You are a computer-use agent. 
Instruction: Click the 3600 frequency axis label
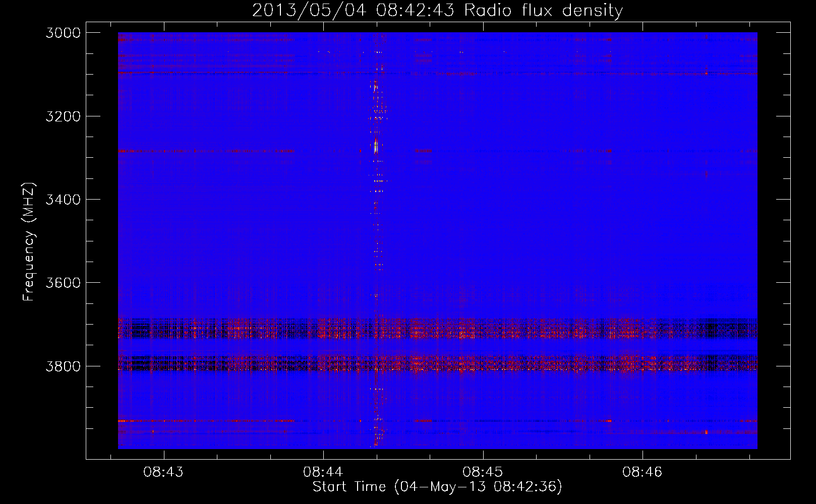[63, 283]
